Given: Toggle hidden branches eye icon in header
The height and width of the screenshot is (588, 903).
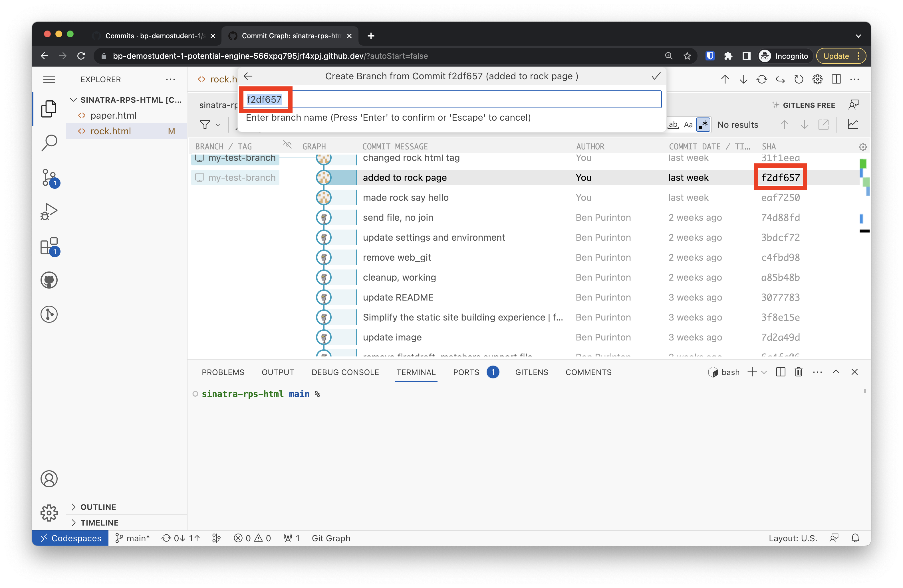Looking at the screenshot, I should [x=287, y=145].
